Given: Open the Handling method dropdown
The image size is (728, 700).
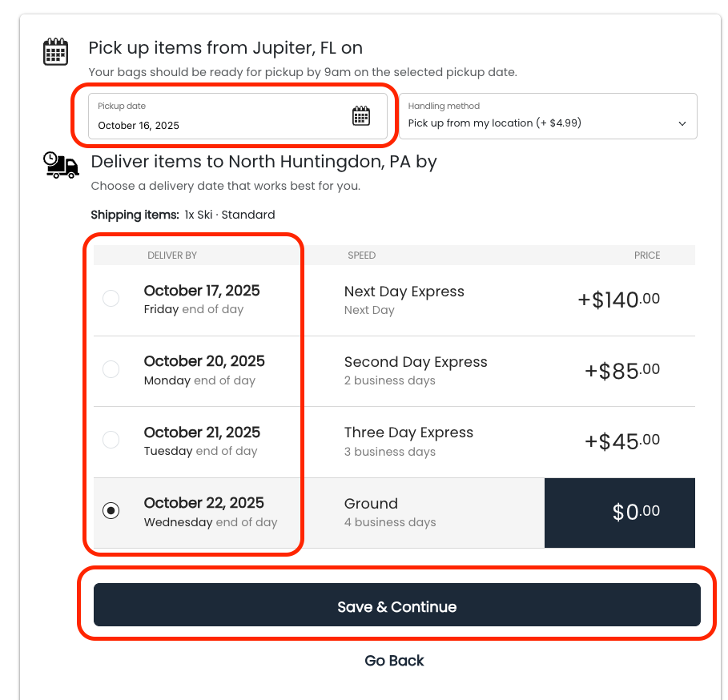Looking at the screenshot, I should [548, 116].
